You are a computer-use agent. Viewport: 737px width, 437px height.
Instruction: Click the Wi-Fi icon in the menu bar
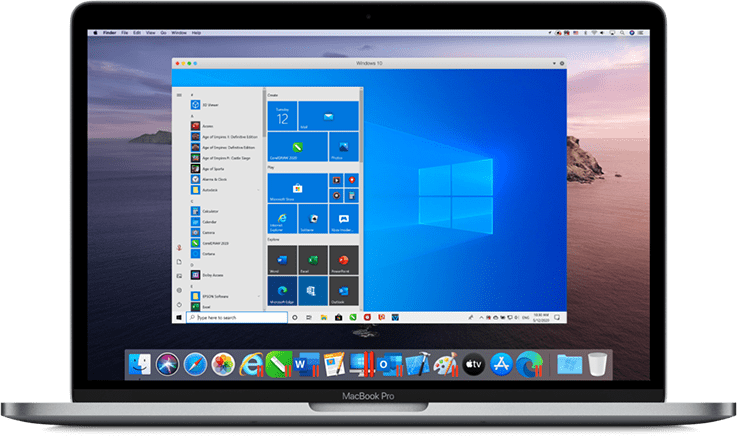(594, 33)
